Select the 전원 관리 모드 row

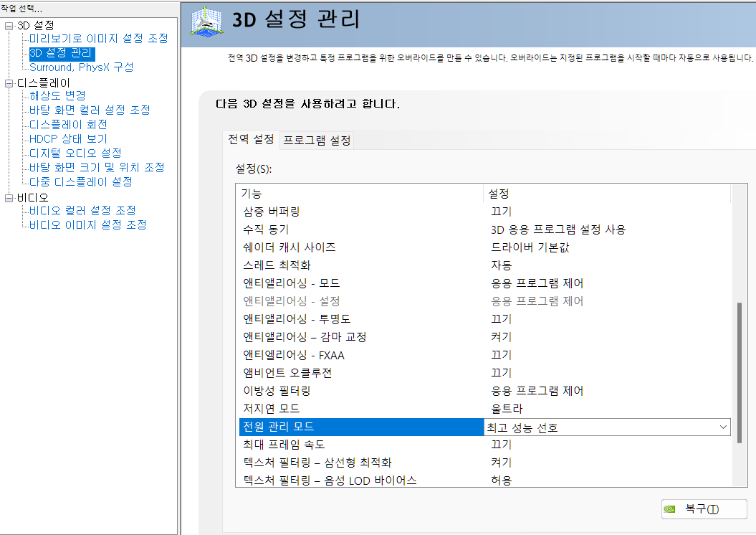point(484,427)
